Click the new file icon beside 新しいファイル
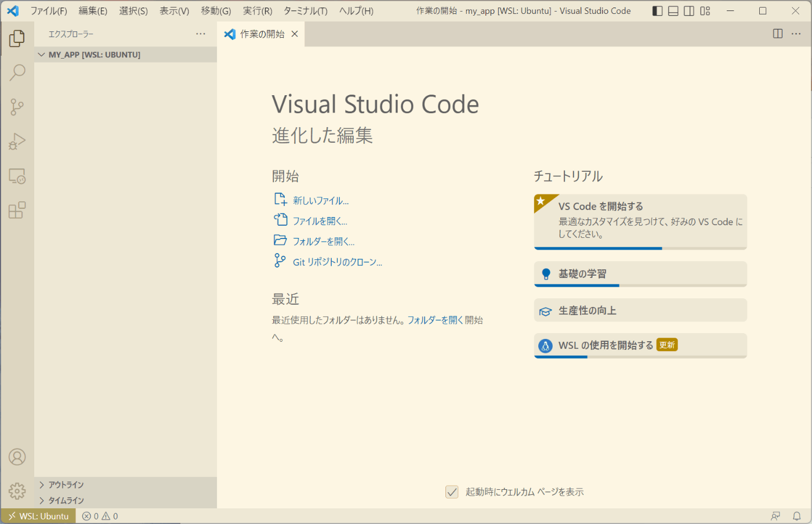Screen dimensions: 812x524 tap(281, 200)
